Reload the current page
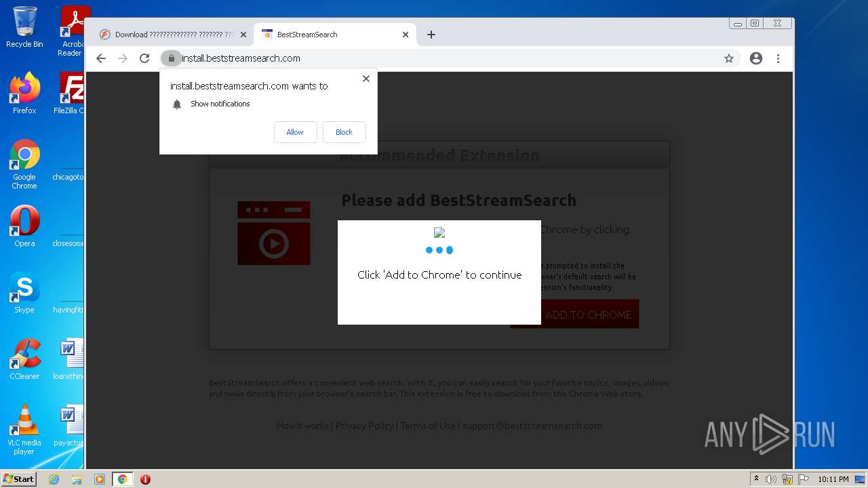The height and width of the screenshot is (488, 868). click(x=144, y=58)
